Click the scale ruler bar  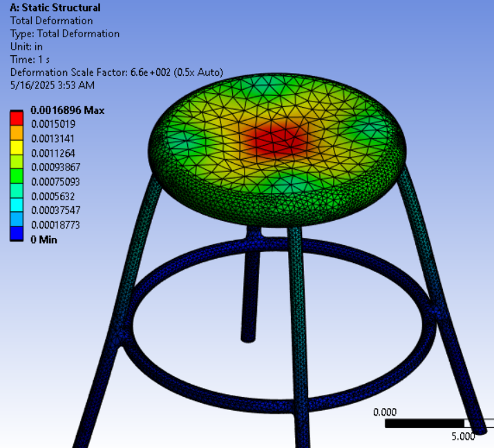[427, 422]
